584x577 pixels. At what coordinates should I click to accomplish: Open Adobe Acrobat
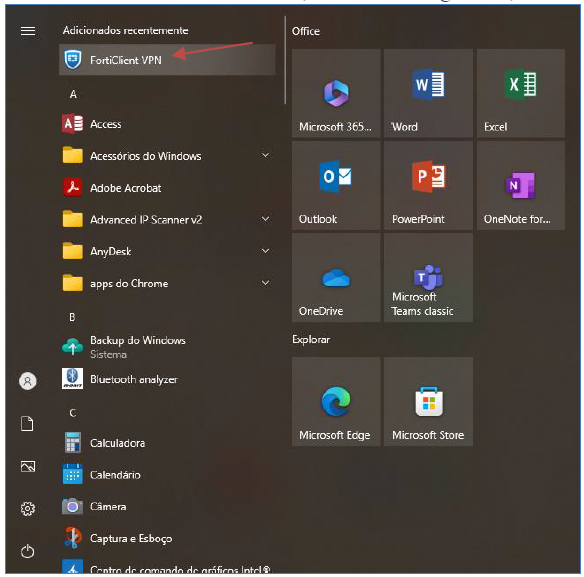(167, 188)
